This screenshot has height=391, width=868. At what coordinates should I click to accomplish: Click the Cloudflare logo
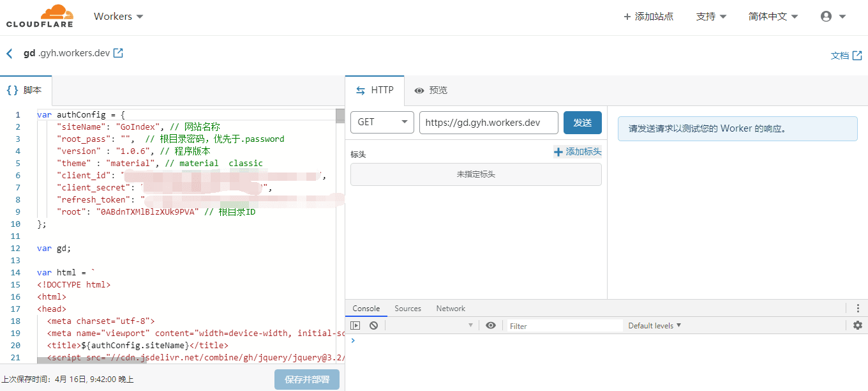click(x=40, y=16)
